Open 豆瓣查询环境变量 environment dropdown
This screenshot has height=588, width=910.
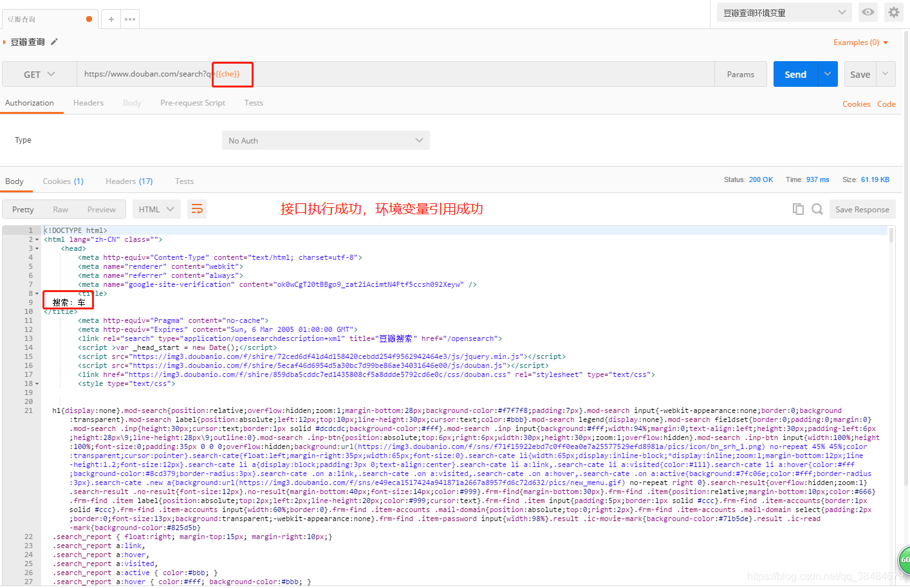point(785,12)
